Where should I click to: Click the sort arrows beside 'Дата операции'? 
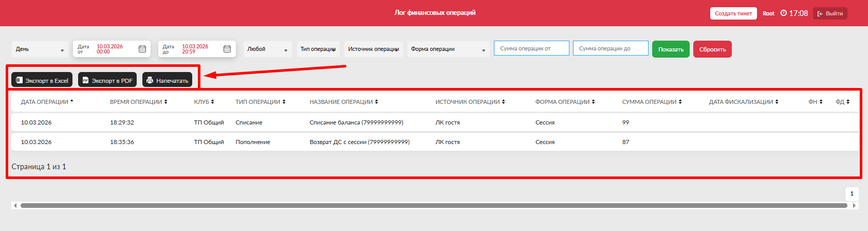point(72,101)
